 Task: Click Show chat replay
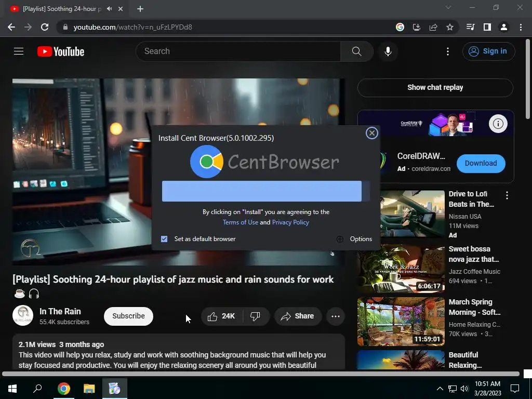435,87
